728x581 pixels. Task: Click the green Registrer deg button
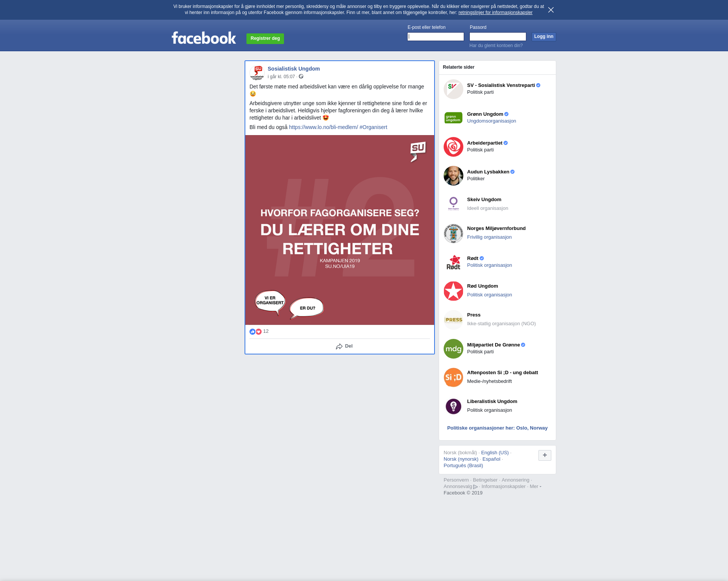tap(265, 39)
